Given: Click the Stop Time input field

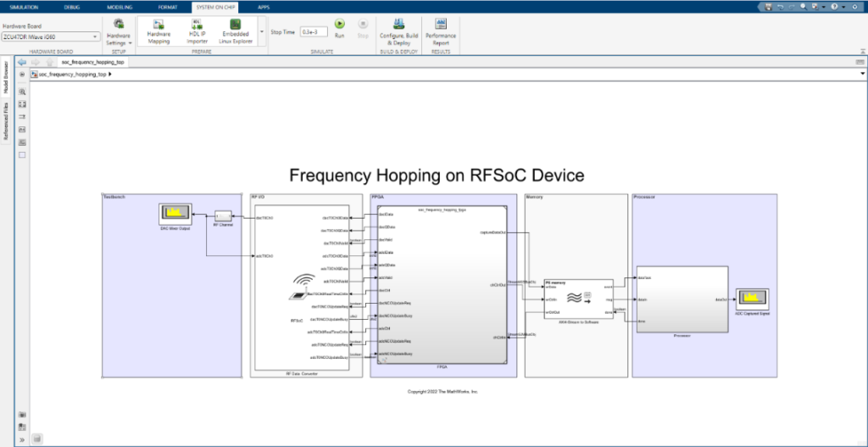Looking at the screenshot, I should [x=314, y=32].
